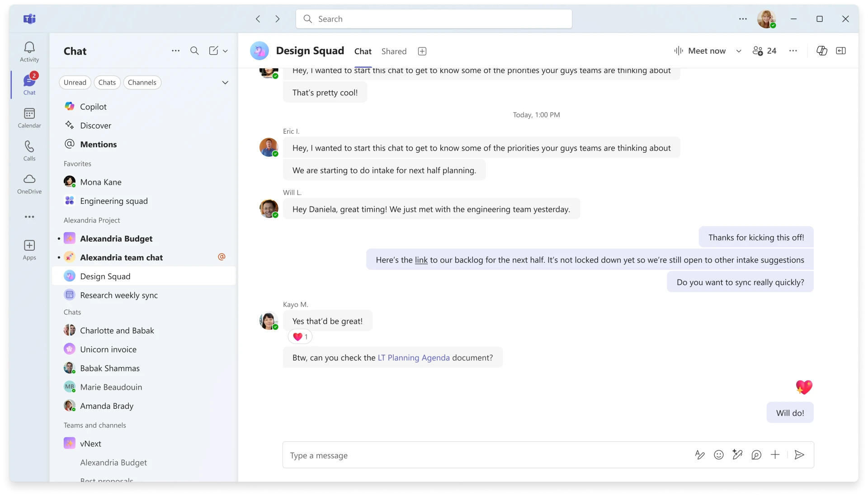Click the praise icon in message toolbar
The width and height of the screenshot is (868, 496).
coord(756,454)
